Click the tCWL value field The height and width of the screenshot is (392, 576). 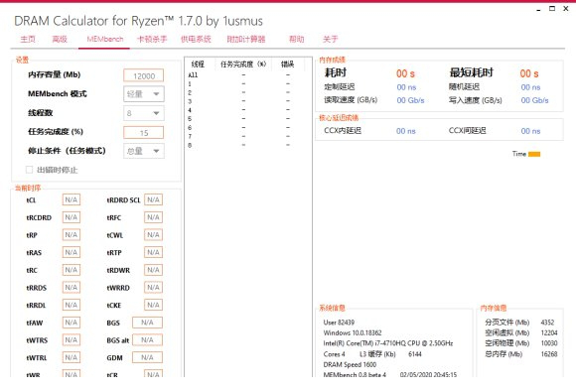[x=153, y=234]
